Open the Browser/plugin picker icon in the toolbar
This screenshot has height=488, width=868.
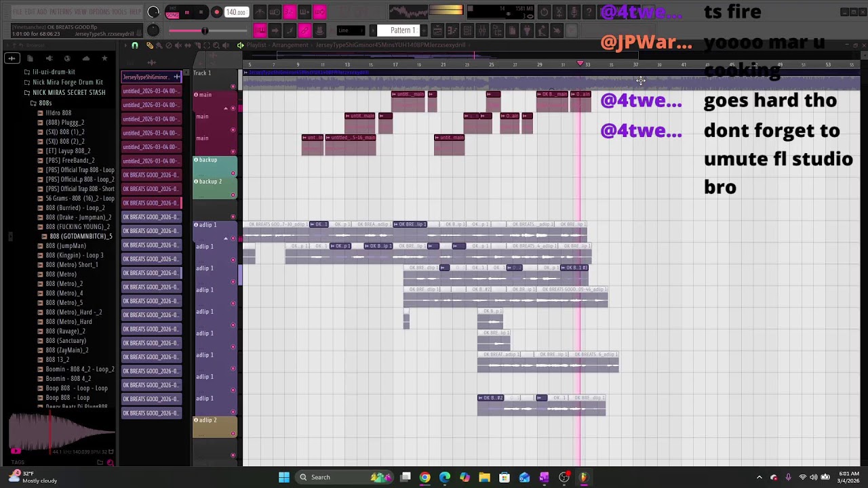pyautogui.click(x=497, y=30)
